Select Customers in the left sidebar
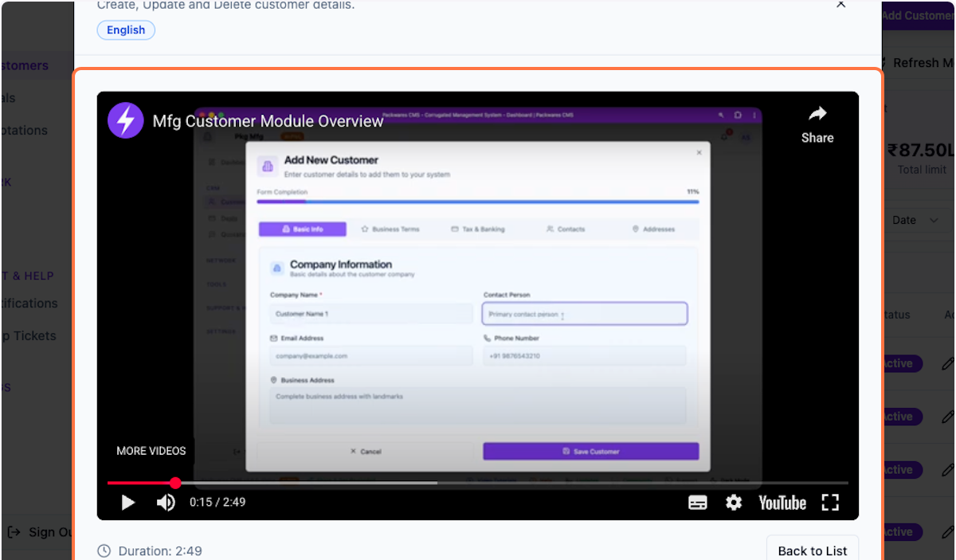The width and height of the screenshot is (956, 560). click(x=24, y=65)
